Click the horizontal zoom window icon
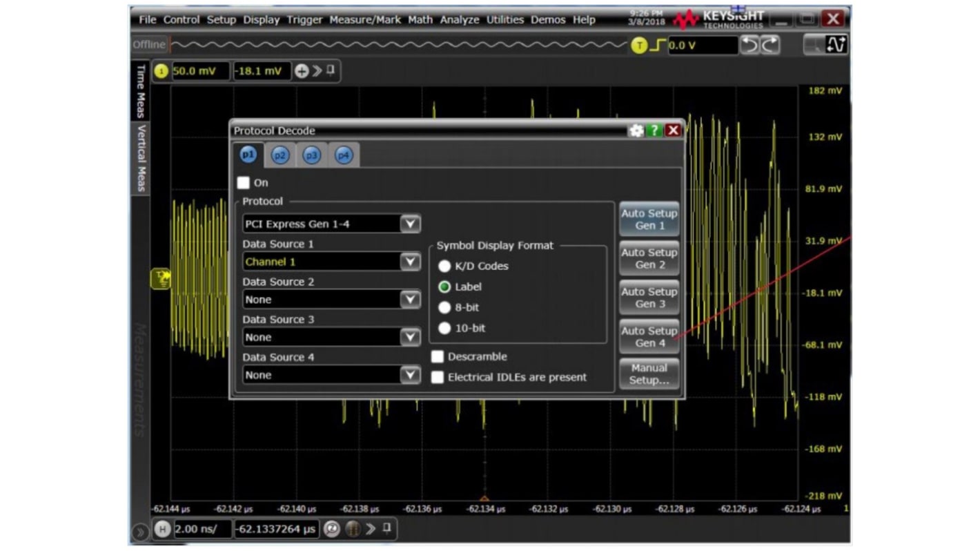The height and width of the screenshot is (551, 980). tap(353, 530)
